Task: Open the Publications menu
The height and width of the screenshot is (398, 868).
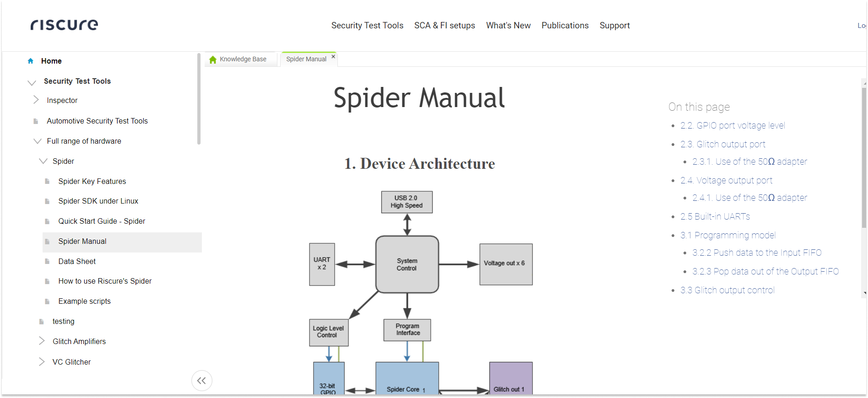Action: [565, 26]
